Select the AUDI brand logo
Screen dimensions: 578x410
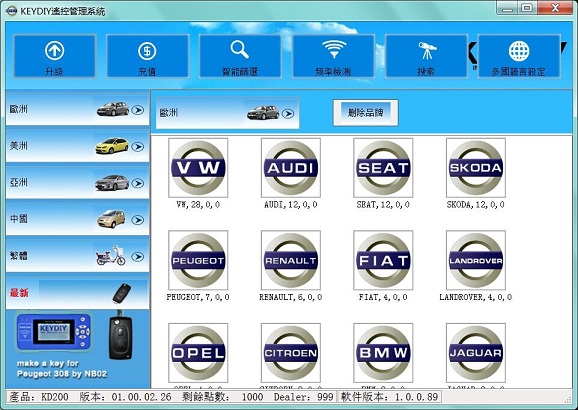tap(291, 168)
